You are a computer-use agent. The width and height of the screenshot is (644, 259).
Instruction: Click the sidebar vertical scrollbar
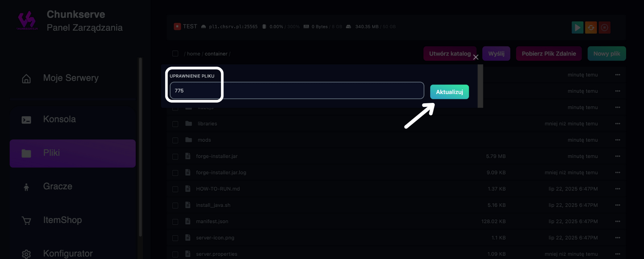click(140, 147)
